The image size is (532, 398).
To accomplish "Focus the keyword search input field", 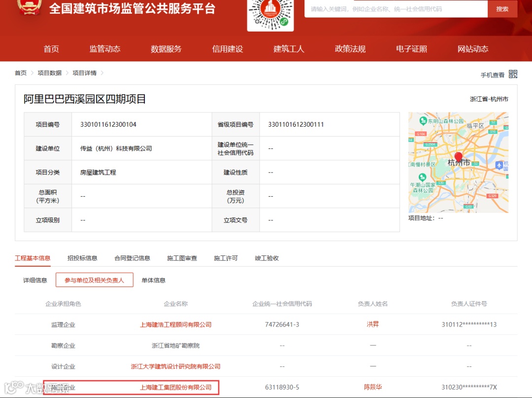I will click(x=396, y=9).
